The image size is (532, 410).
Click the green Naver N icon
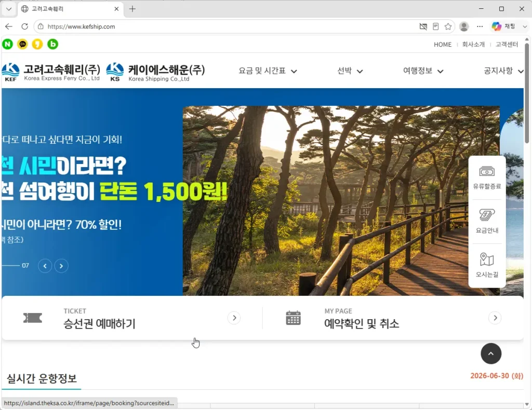[7, 44]
